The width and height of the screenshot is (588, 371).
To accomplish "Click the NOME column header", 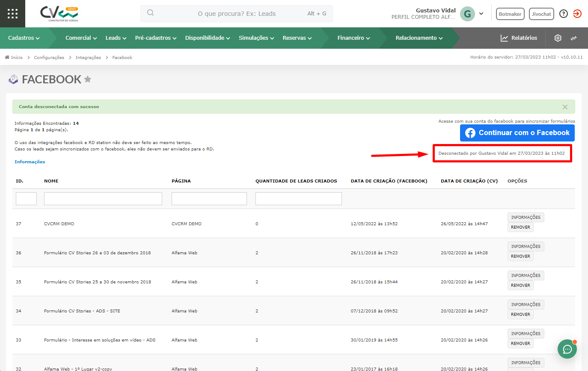I will coord(51,181).
